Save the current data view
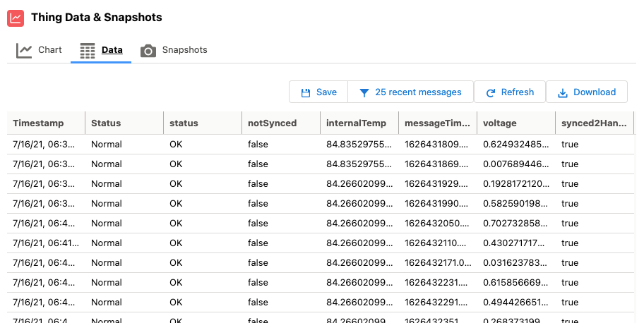 (318, 92)
